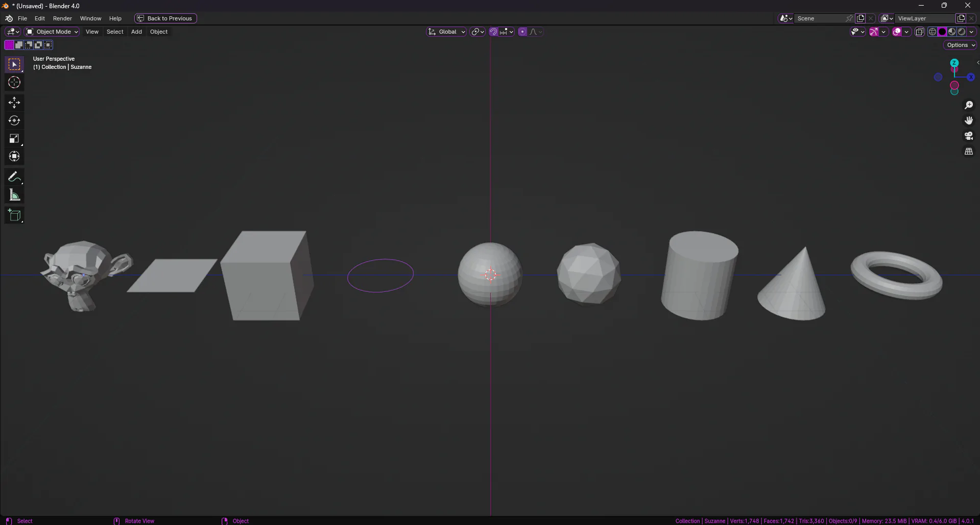This screenshot has height=525, width=980.
Task: Select the Move tool
Action: coord(14,103)
